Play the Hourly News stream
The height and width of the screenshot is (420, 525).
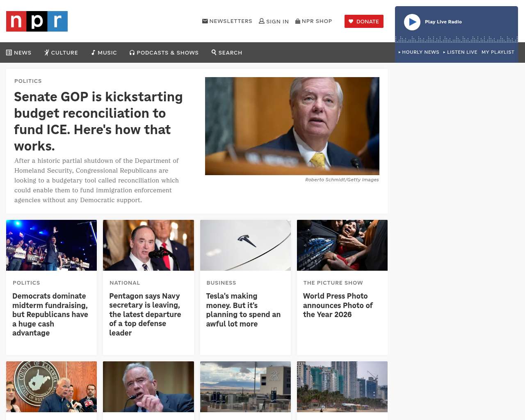(x=419, y=52)
